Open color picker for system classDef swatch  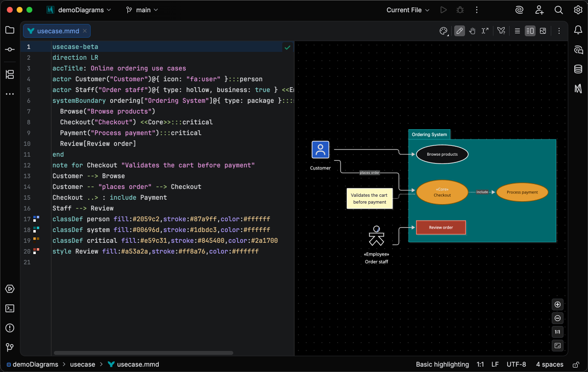(36, 229)
